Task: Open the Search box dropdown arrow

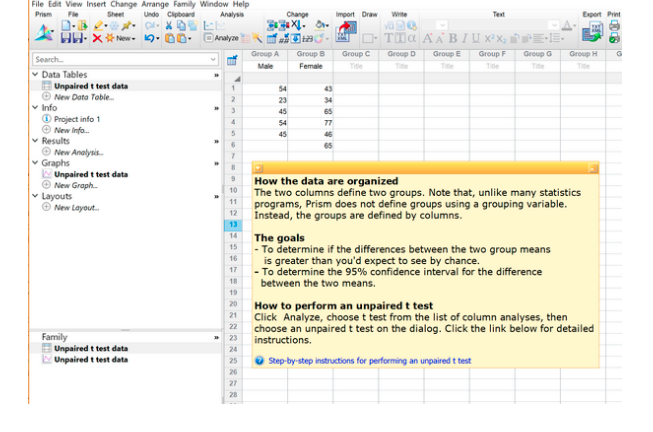Action: [x=213, y=60]
